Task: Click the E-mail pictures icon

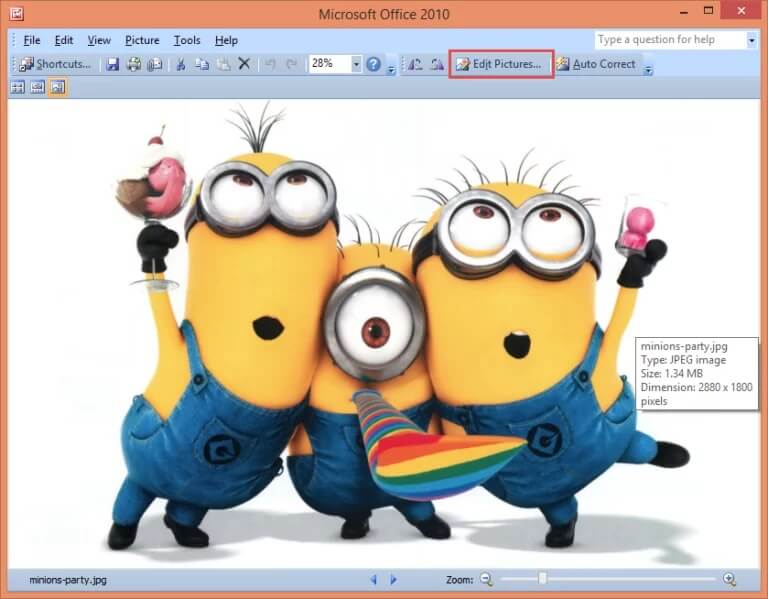Action: pyautogui.click(x=155, y=64)
